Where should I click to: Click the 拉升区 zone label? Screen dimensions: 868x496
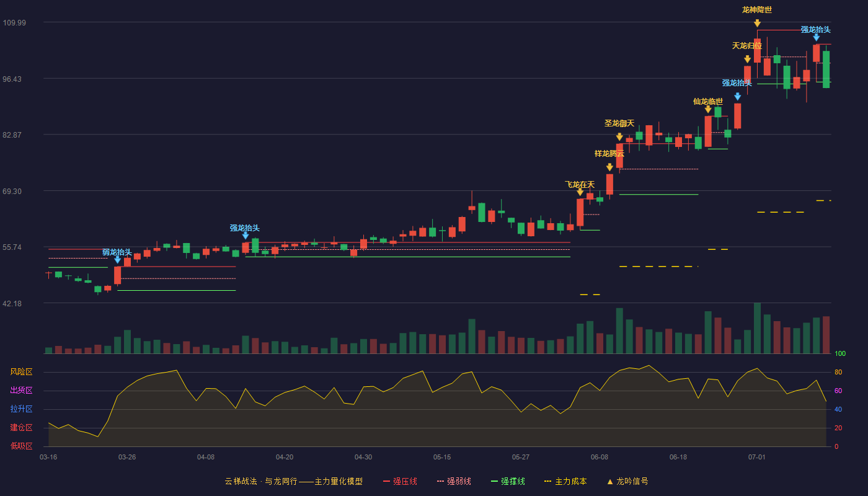coord(21,409)
